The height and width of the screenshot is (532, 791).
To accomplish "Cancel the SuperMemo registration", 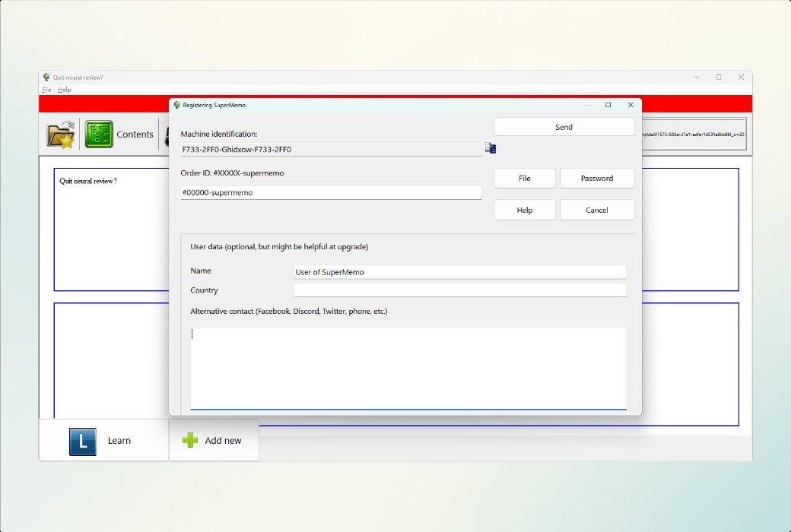I will click(597, 210).
